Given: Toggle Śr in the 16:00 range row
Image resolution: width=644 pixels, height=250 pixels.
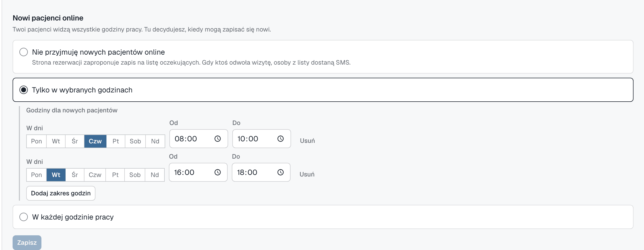Looking at the screenshot, I should pos(75,175).
